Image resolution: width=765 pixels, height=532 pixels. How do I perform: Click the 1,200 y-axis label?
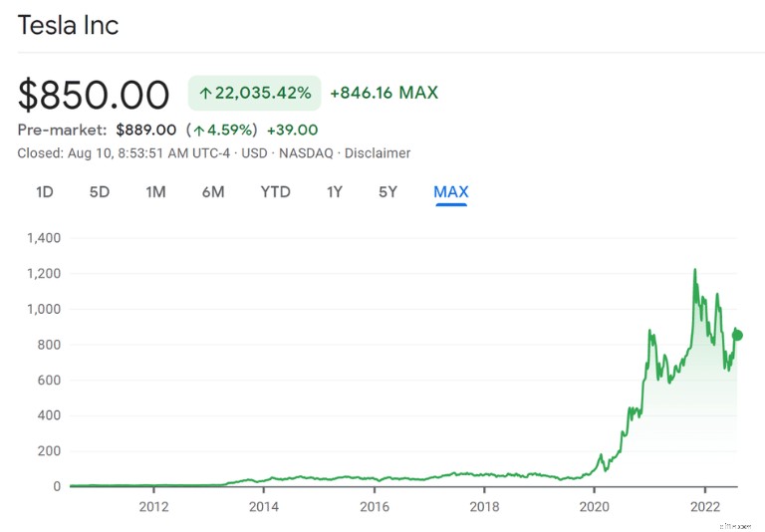coord(44,273)
